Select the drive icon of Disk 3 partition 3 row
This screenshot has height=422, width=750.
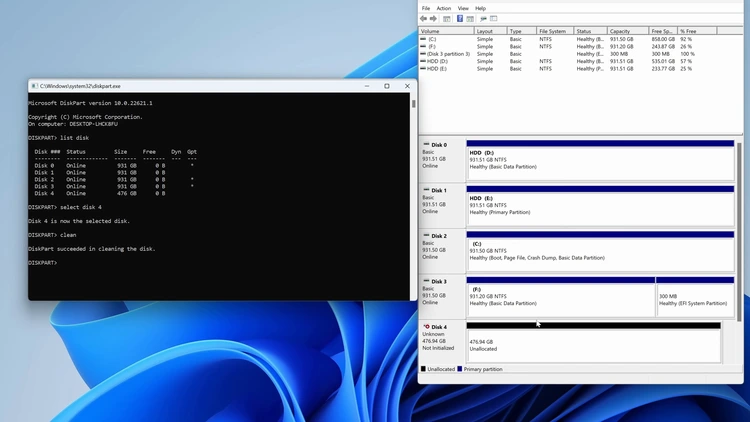[423, 54]
